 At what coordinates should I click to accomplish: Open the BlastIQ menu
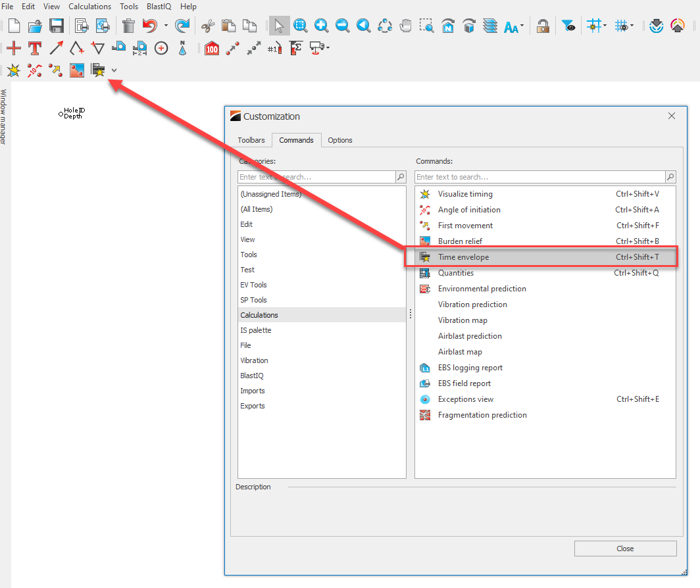coord(159,7)
